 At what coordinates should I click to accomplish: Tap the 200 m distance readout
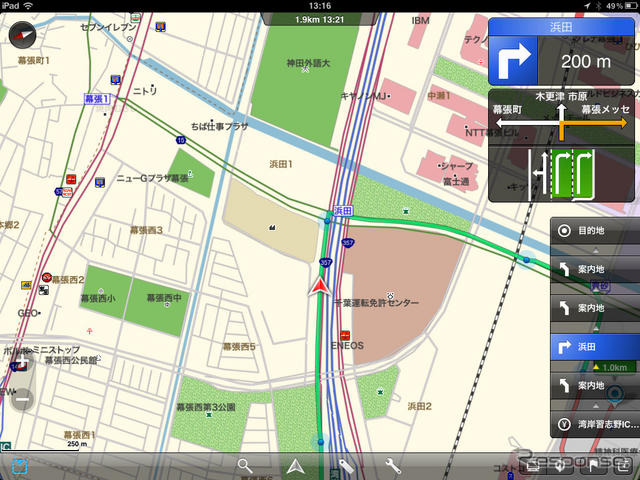point(586,62)
